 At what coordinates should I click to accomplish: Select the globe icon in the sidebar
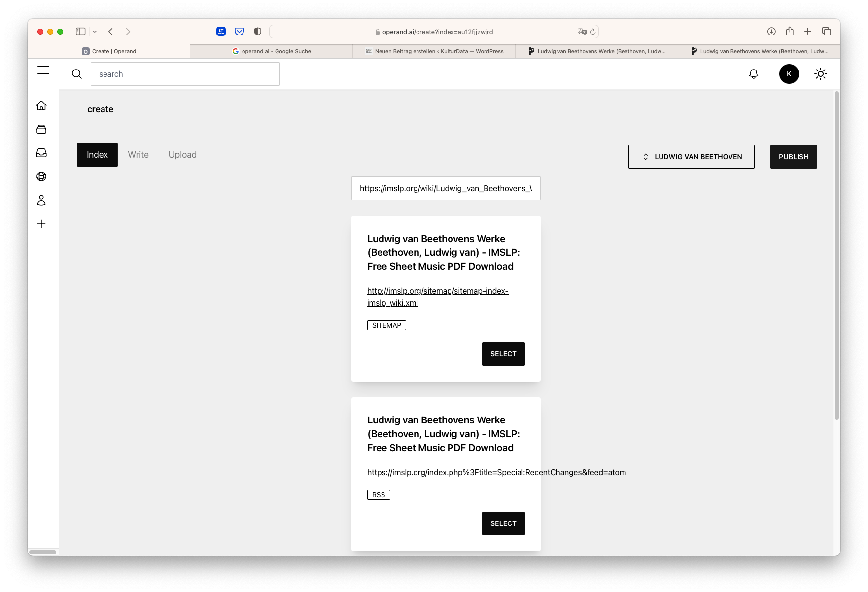[x=41, y=176]
